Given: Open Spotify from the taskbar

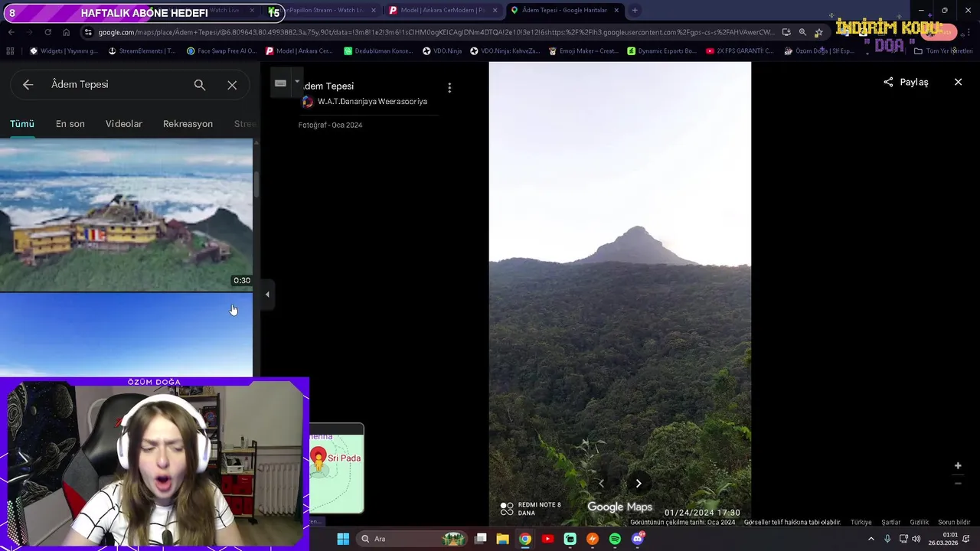Looking at the screenshot, I should point(615,539).
